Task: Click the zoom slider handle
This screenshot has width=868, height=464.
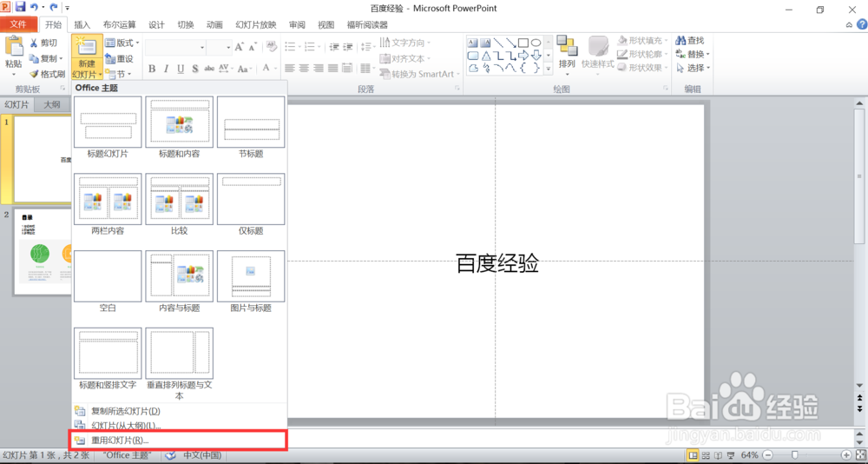Action: pyautogui.click(x=795, y=455)
